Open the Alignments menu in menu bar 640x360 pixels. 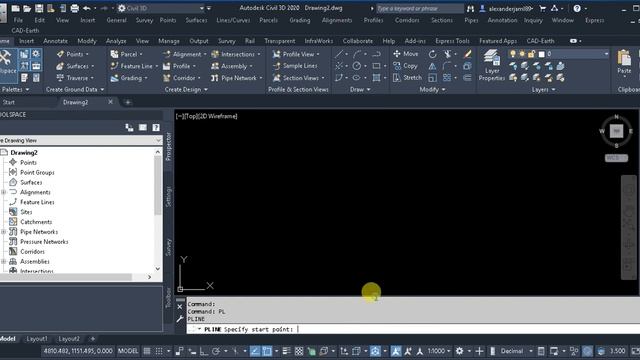tap(337, 20)
